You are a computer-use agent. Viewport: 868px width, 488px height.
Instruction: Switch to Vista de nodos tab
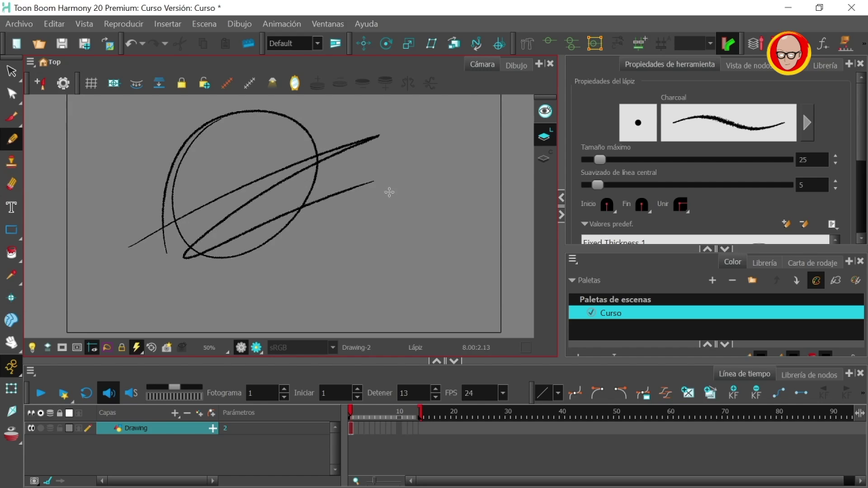(747, 65)
